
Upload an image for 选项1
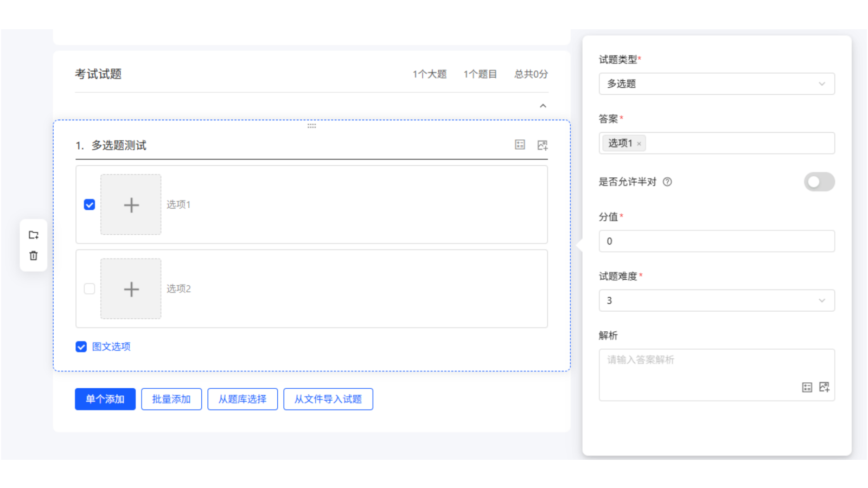click(131, 205)
